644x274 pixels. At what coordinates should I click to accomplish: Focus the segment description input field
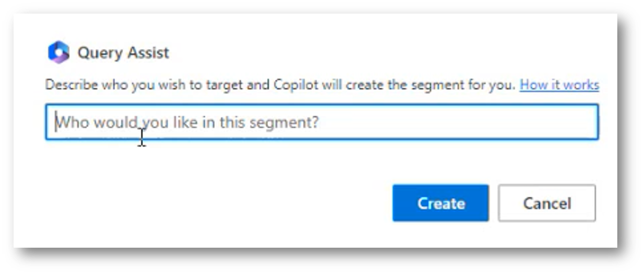tap(322, 122)
